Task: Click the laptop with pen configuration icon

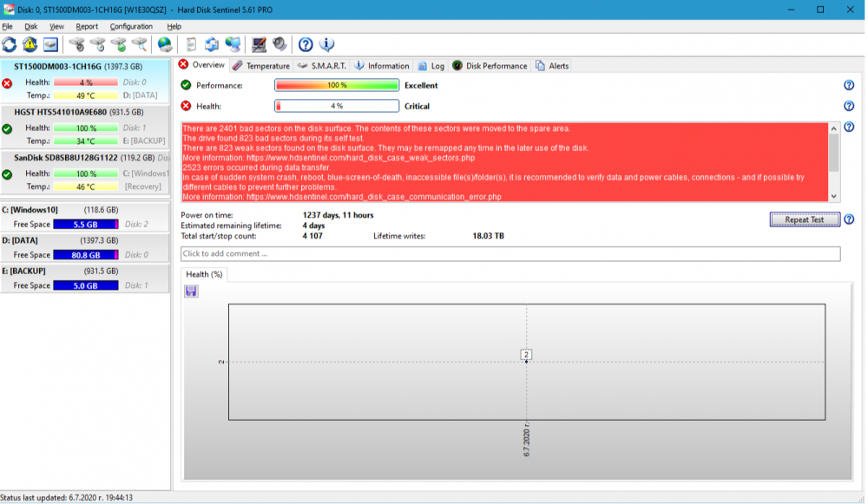Action: [x=259, y=44]
